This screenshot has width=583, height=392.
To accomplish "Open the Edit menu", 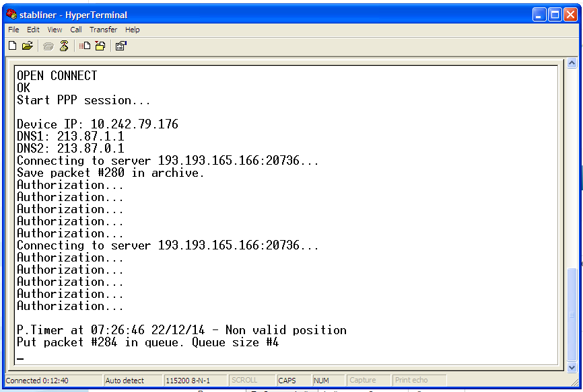I will pos(33,30).
